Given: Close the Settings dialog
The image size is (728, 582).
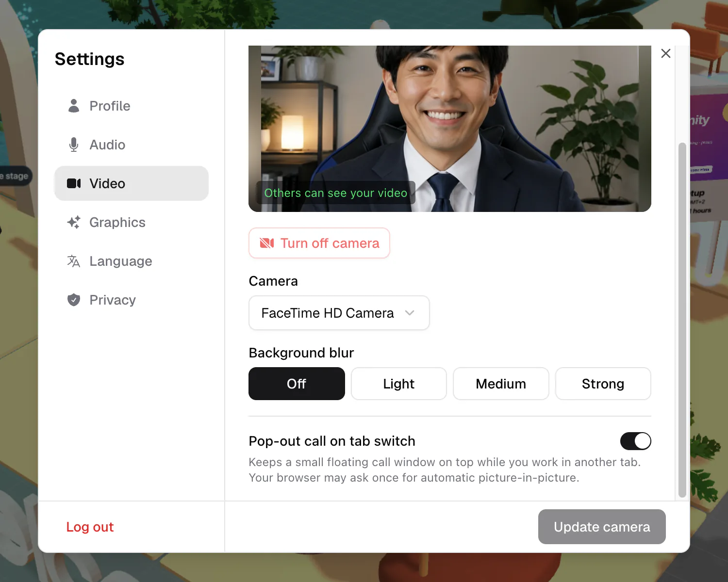Looking at the screenshot, I should (x=666, y=53).
